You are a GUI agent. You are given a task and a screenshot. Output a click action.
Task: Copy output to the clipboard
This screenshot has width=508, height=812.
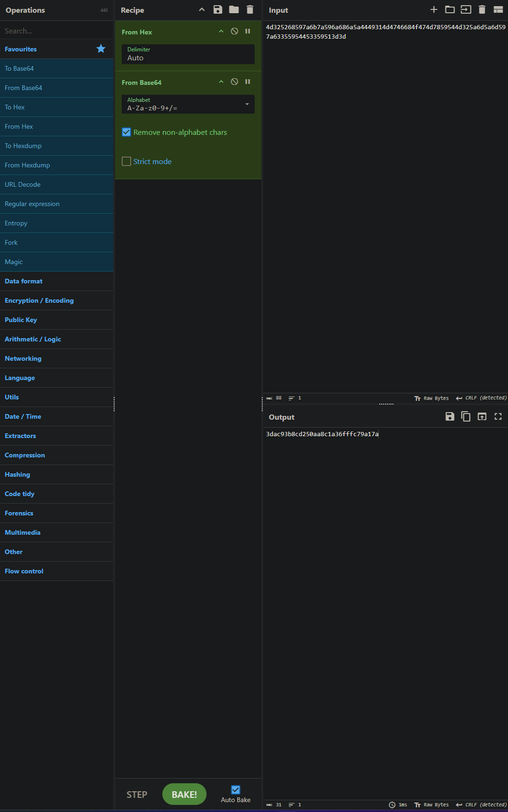point(466,417)
